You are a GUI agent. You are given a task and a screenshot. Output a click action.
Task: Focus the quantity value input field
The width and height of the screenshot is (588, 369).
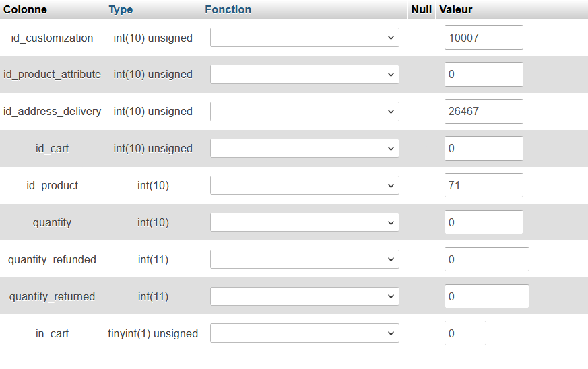(484, 222)
